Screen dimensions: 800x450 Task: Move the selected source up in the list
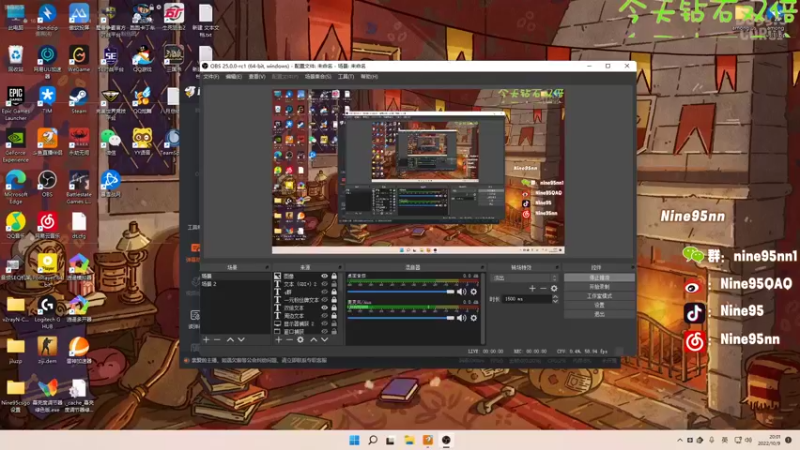point(313,339)
